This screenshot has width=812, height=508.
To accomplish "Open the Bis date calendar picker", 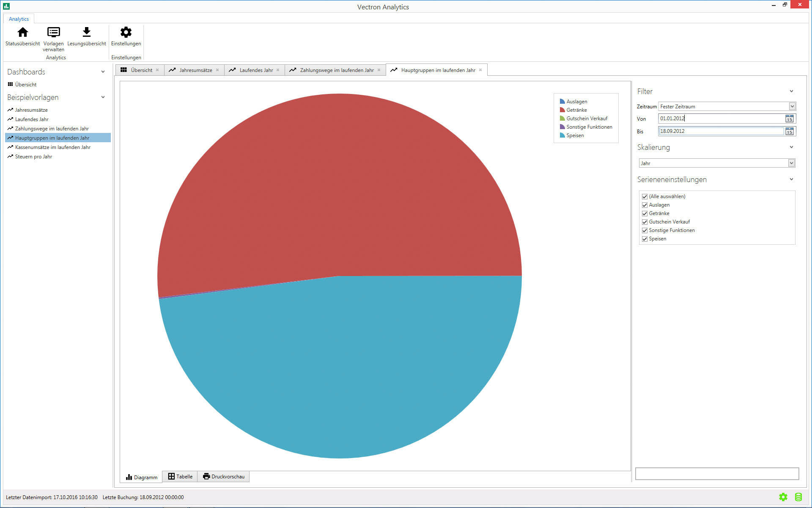I will click(x=789, y=132).
